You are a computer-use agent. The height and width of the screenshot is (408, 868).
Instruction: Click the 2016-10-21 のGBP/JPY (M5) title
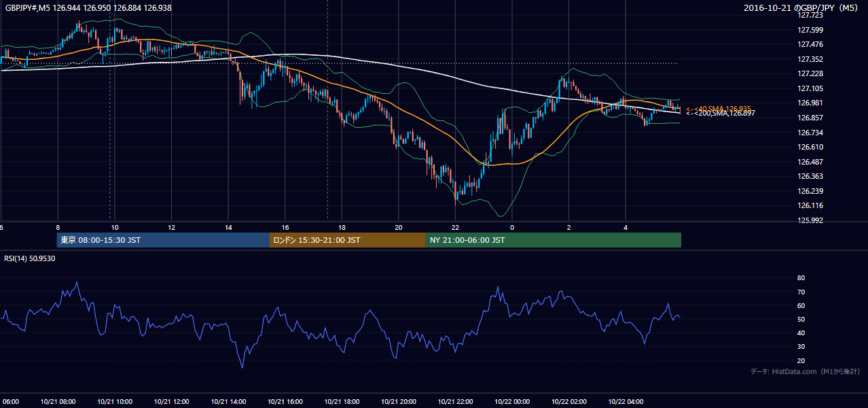click(801, 8)
